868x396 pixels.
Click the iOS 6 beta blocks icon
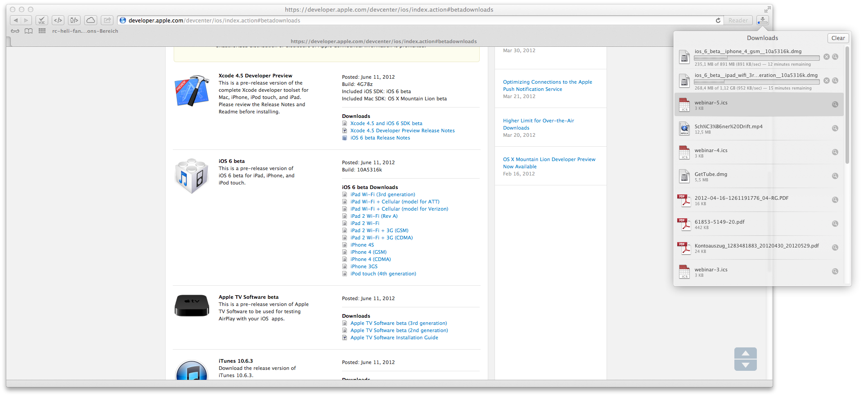pyautogui.click(x=192, y=176)
